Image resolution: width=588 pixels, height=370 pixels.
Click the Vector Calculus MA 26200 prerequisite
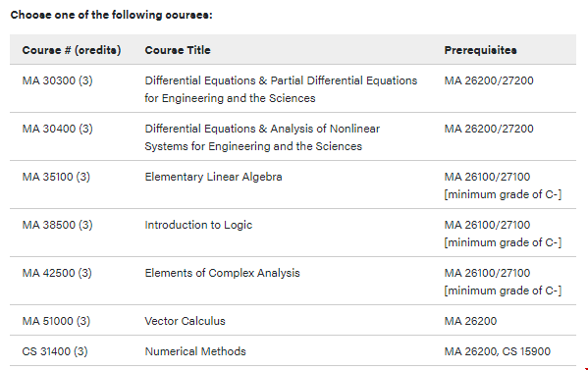(470, 321)
